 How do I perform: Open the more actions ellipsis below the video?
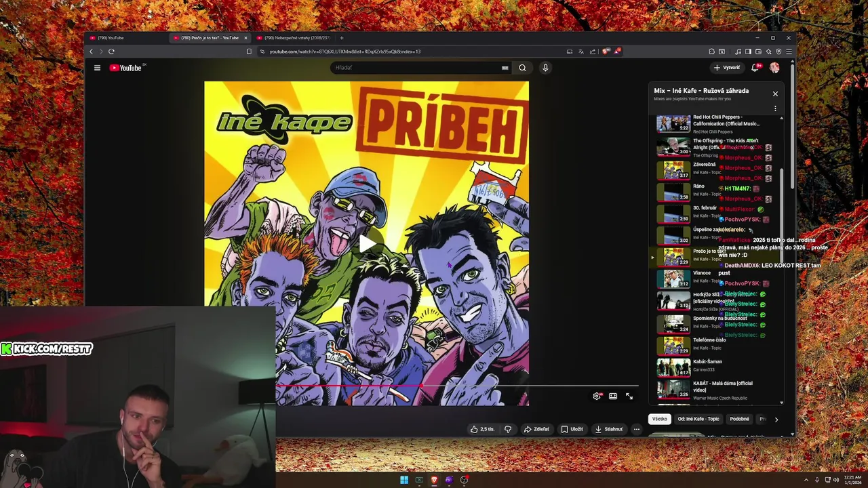click(x=636, y=429)
